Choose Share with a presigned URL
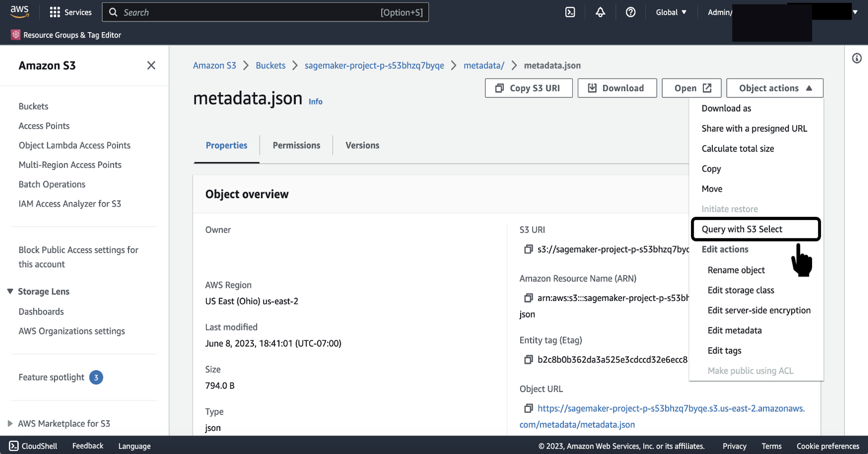 (x=754, y=129)
